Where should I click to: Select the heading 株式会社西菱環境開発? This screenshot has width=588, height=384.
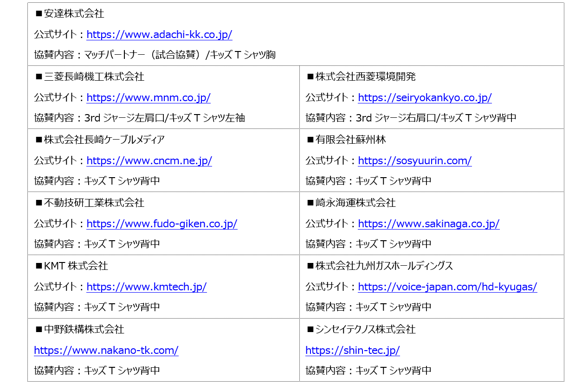point(366,77)
